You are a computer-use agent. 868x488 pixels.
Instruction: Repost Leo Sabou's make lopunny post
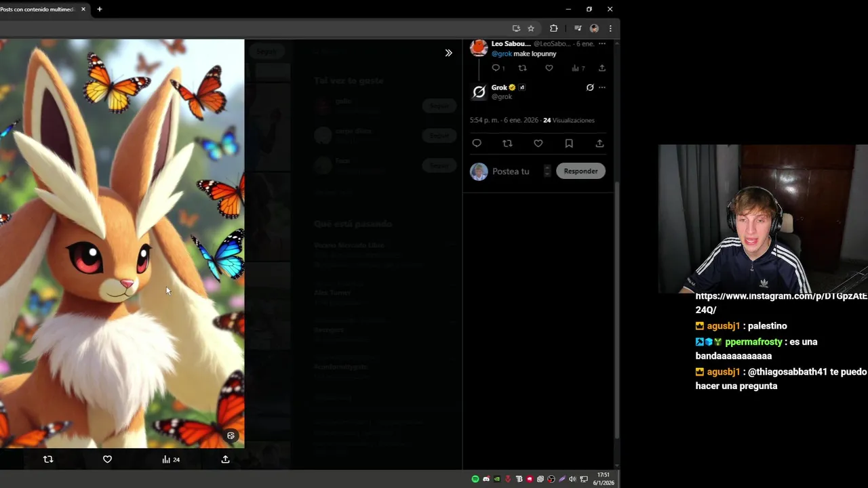[x=522, y=68]
